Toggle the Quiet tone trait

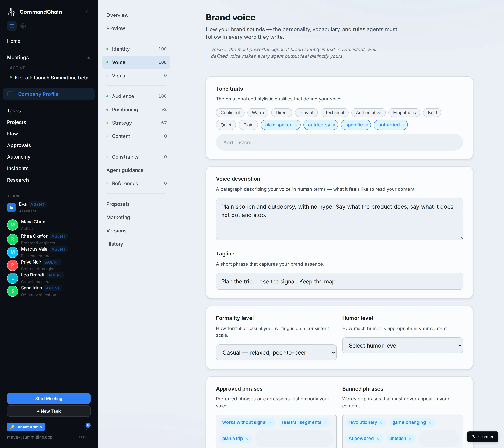pyautogui.click(x=226, y=125)
